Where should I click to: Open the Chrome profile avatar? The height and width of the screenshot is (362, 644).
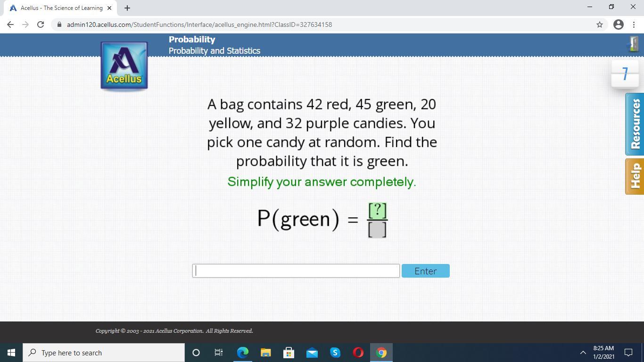point(619,25)
